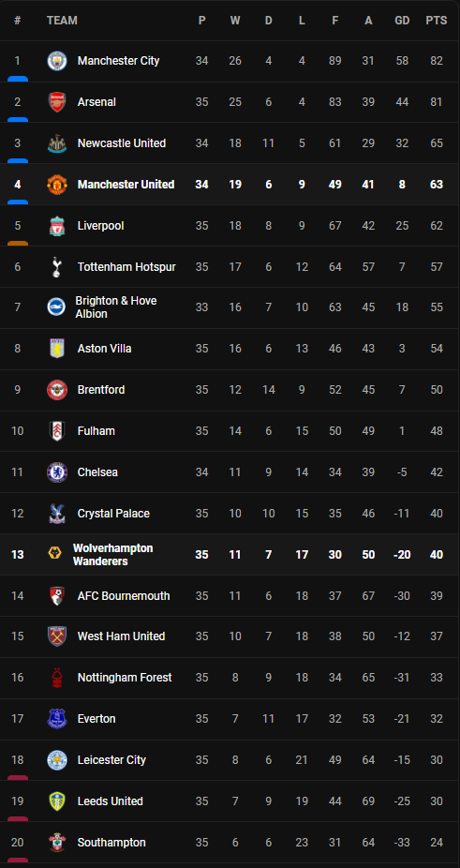Select the Everton crest icon
The image size is (460, 868).
[57, 719]
